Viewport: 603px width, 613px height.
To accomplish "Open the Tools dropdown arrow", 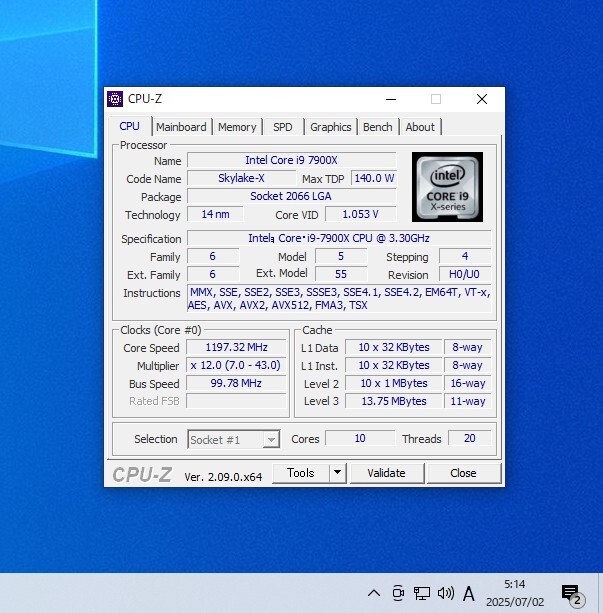I will pos(337,473).
